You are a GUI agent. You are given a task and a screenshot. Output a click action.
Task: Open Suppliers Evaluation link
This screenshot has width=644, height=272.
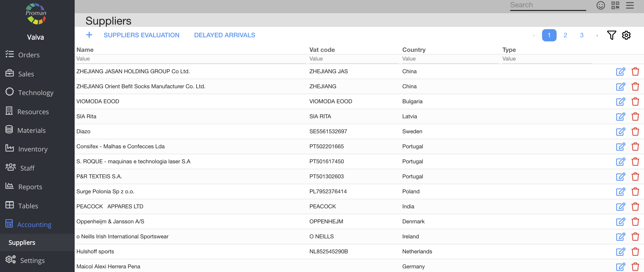tap(142, 35)
